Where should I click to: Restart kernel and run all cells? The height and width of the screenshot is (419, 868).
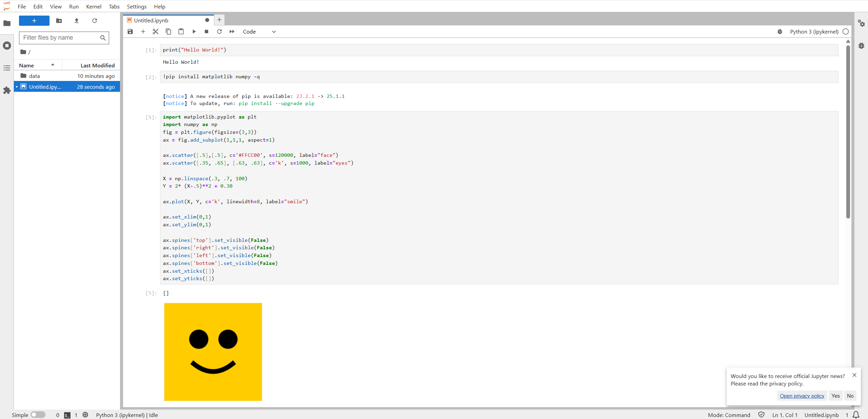pyautogui.click(x=232, y=32)
